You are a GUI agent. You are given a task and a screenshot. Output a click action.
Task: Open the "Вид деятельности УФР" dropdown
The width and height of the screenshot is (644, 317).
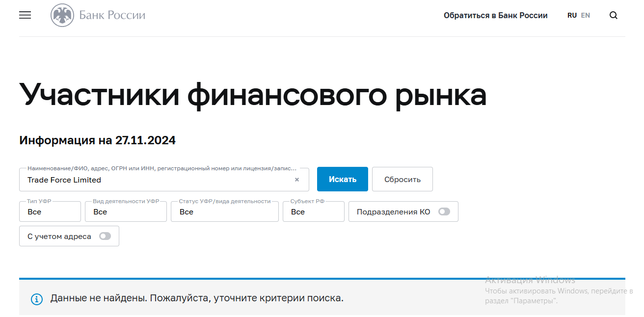tap(126, 211)
